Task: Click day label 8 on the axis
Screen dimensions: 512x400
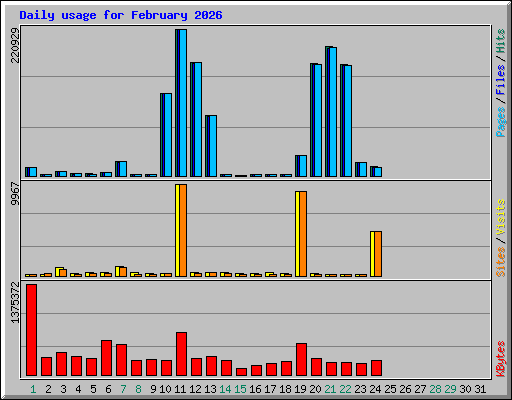Action: click(x=138, y=389)
